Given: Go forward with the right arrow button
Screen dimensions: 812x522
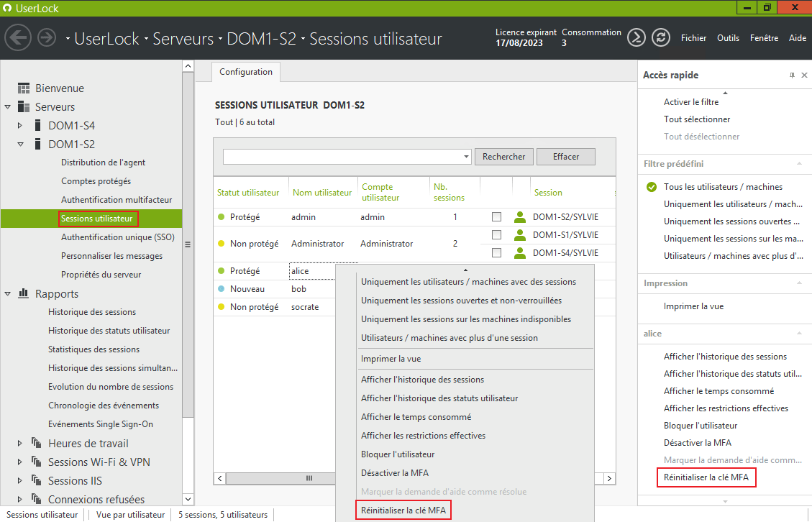Looking at the screenshot, I should [x=47, y=38].
